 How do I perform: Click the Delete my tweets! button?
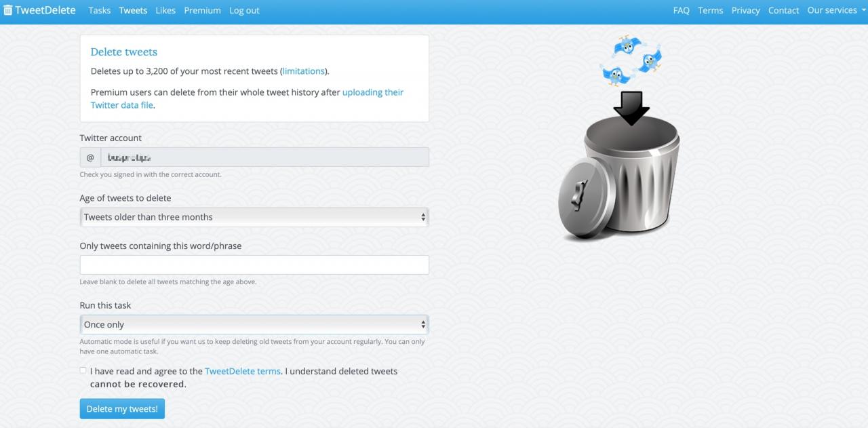click(122, 409)
